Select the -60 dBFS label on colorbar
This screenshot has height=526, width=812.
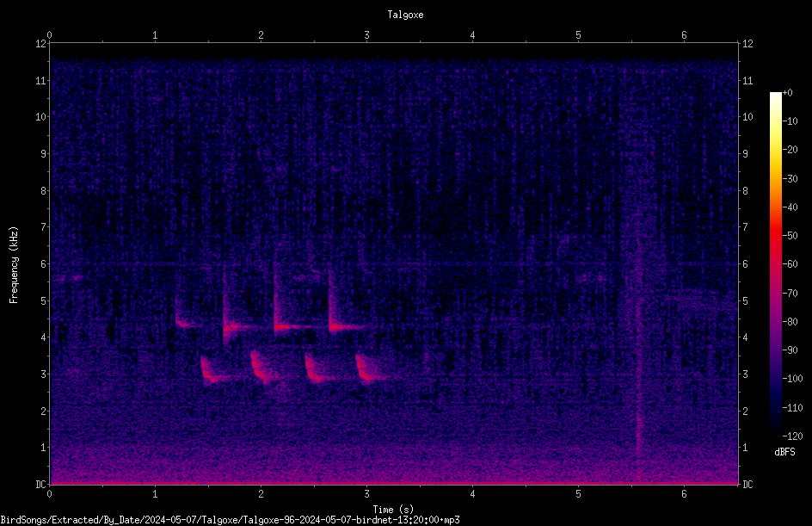[x=790, y=264]
